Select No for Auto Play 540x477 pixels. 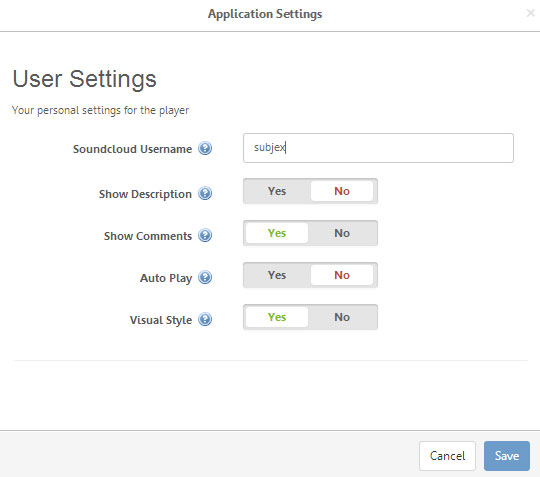(342, 275)
